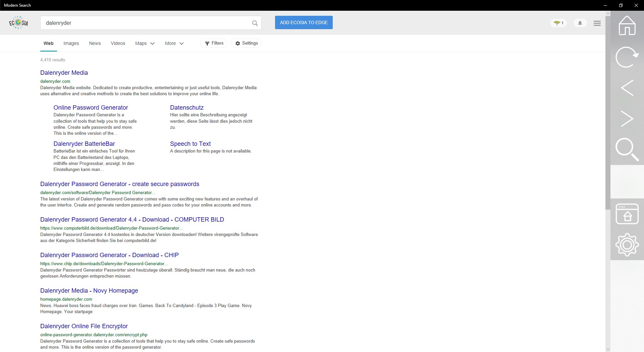Click the sidebar browser-window home icon
This screenshot has height=352, width=644.
point(627,214)
